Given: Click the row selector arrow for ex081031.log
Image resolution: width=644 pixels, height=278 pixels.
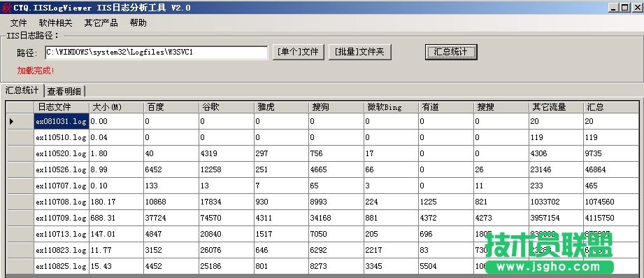Looking at the screenshot, I should coord(20,121).
